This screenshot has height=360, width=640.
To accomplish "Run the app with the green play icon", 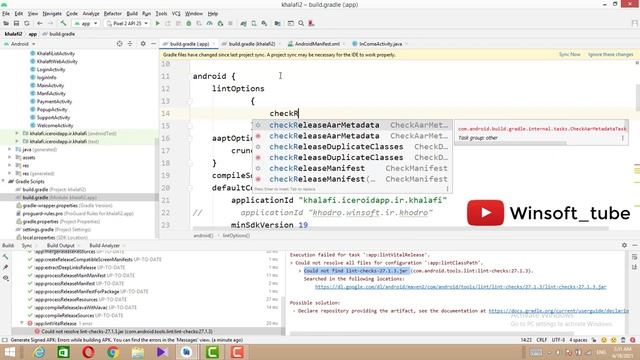I will pos(158,24).
